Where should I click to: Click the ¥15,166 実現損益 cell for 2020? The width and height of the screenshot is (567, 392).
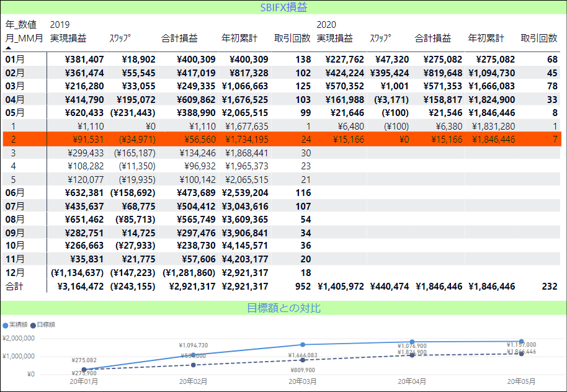349,139
